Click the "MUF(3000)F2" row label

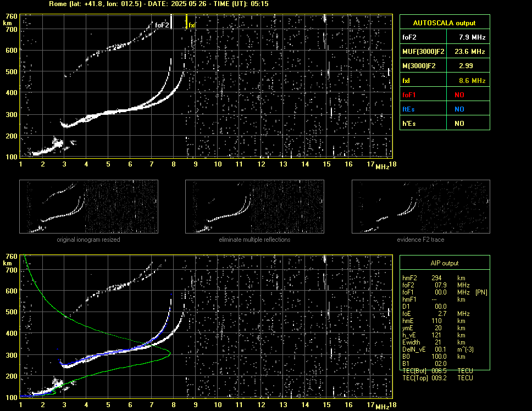tap(423, 52)
